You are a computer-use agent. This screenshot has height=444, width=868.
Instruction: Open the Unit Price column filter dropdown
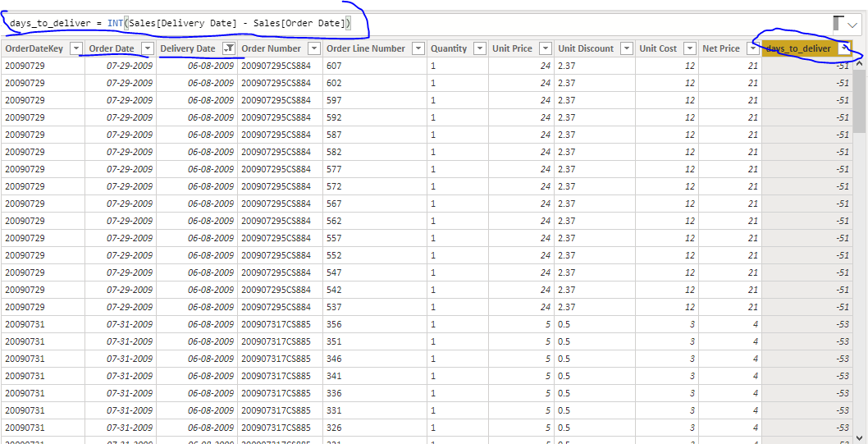pos(546,48)
